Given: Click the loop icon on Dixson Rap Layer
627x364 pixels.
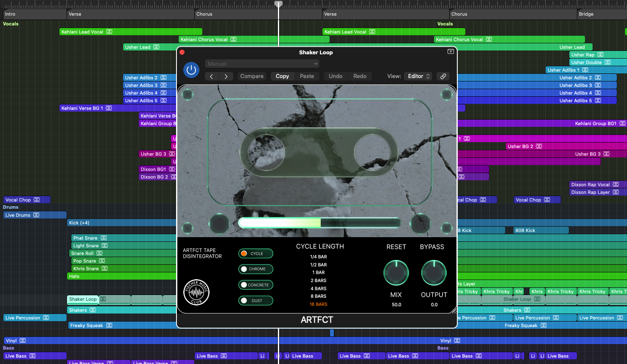Looking at the screenshot, I should (x=616, y=192).
